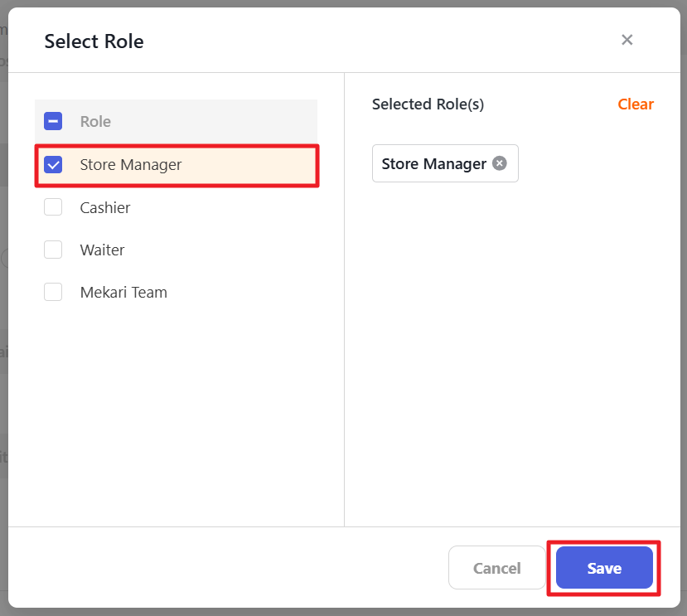
Task: Click the Store Manager label in list
Action: click(x=131, y=164)
